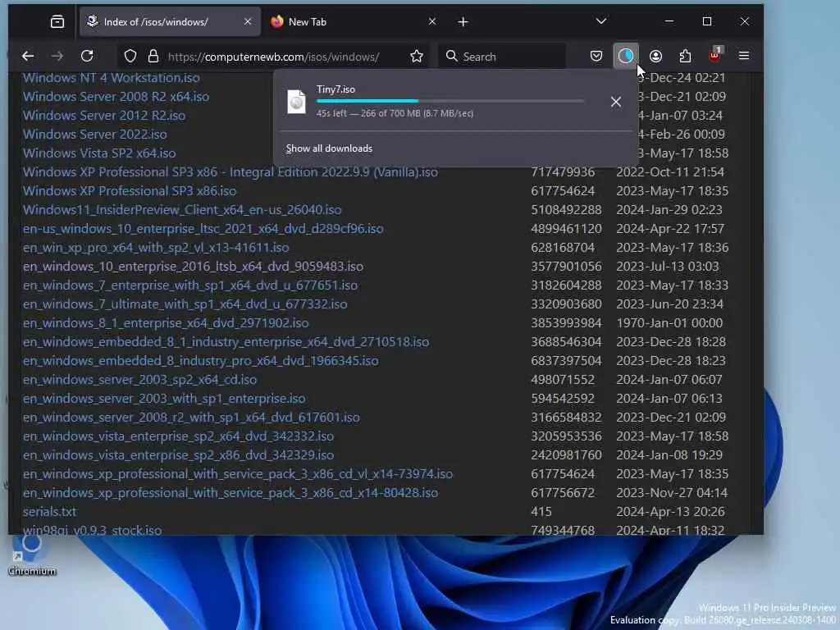Open the uBlock Origin extension icon

(715, 55)
